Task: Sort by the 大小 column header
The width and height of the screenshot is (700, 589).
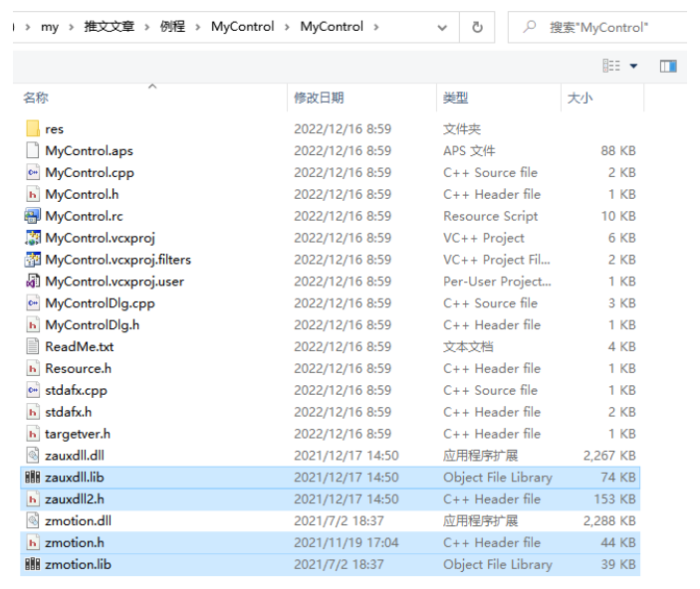Action: tap(580, 98)
